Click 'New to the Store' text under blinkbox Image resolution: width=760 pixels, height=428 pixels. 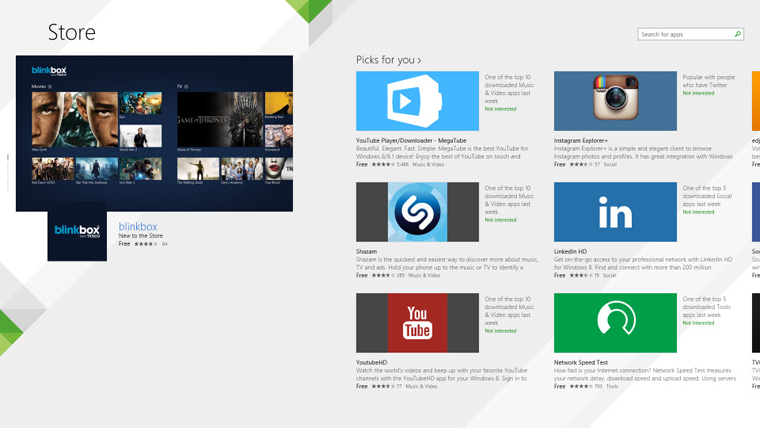(141, 236)
